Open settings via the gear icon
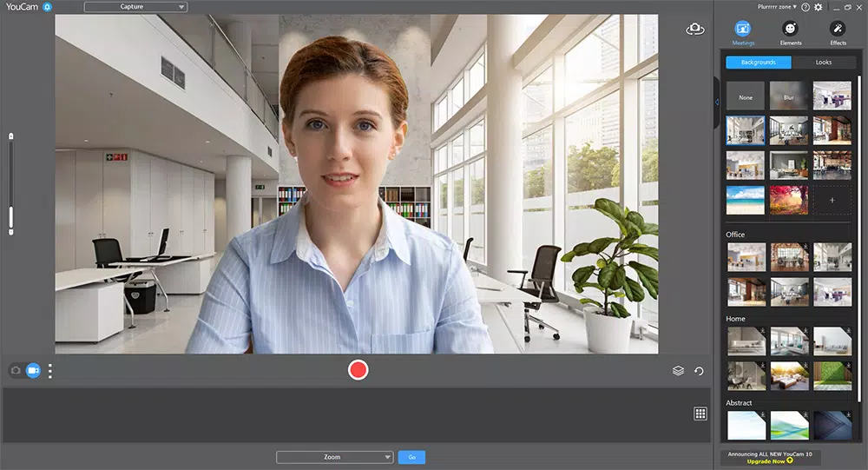 [x=819, y=7]
